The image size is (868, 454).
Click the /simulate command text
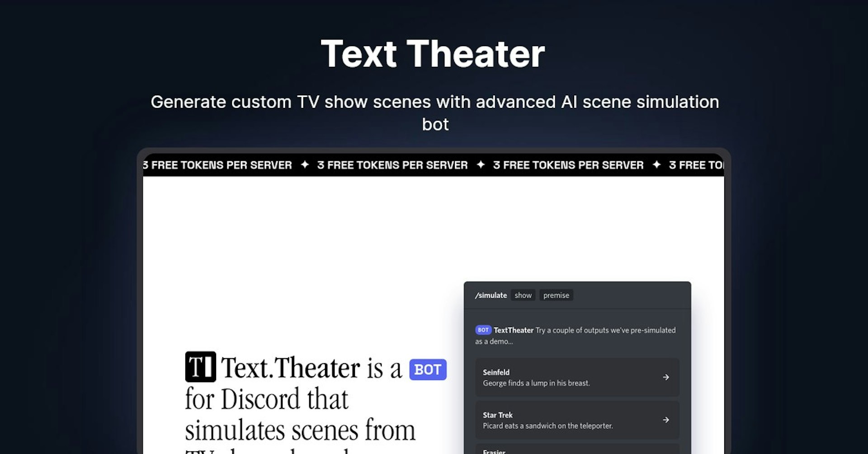(x=491, y=295)
